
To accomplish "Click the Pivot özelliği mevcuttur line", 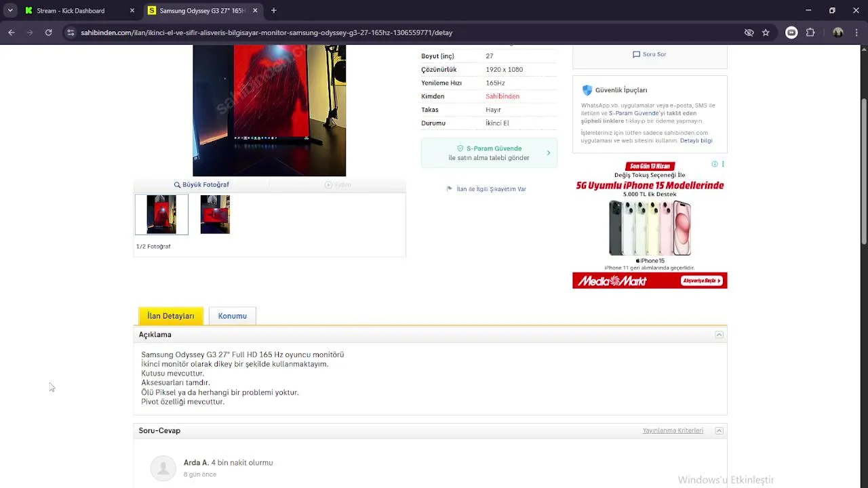I will tap(182, 402).
